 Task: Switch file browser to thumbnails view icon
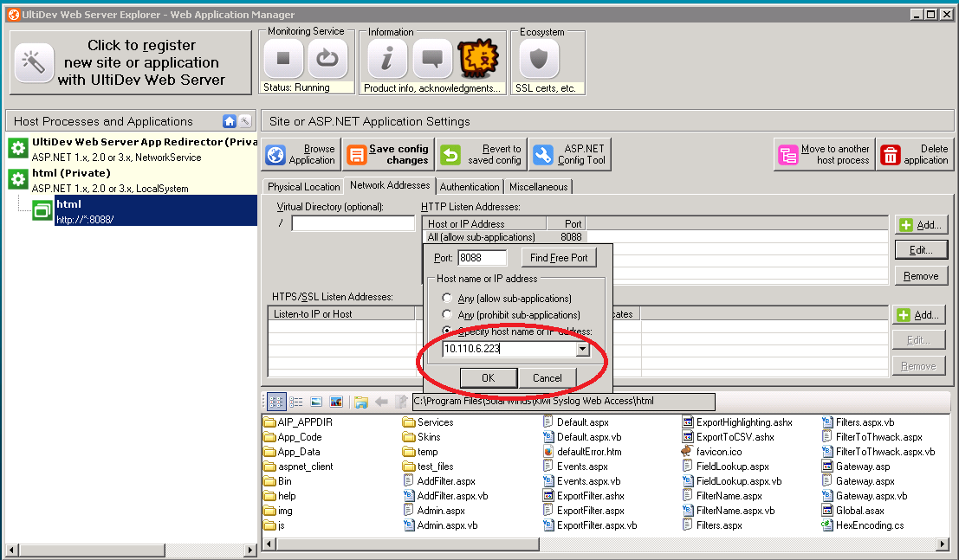coord(336,402)
